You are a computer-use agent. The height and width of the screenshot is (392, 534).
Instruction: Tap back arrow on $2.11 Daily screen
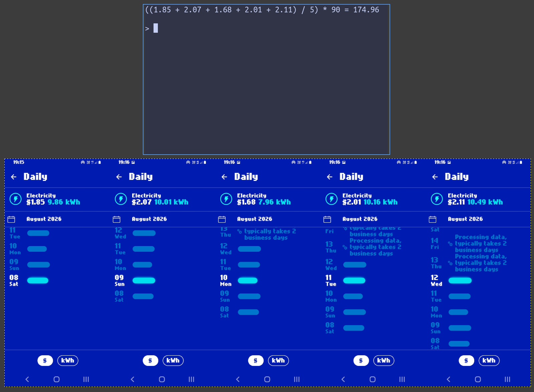pos(435,177)
